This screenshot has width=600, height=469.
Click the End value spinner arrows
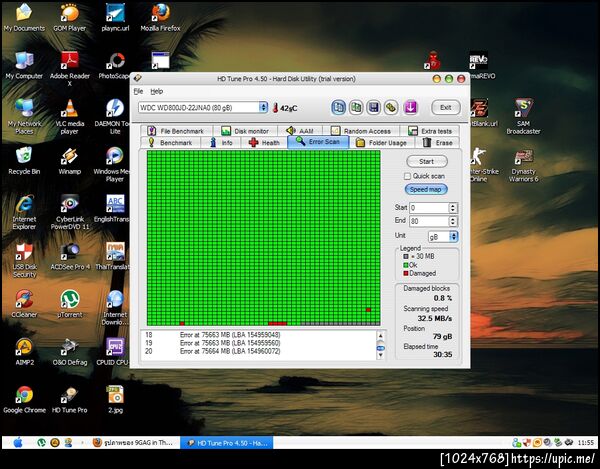453,221
